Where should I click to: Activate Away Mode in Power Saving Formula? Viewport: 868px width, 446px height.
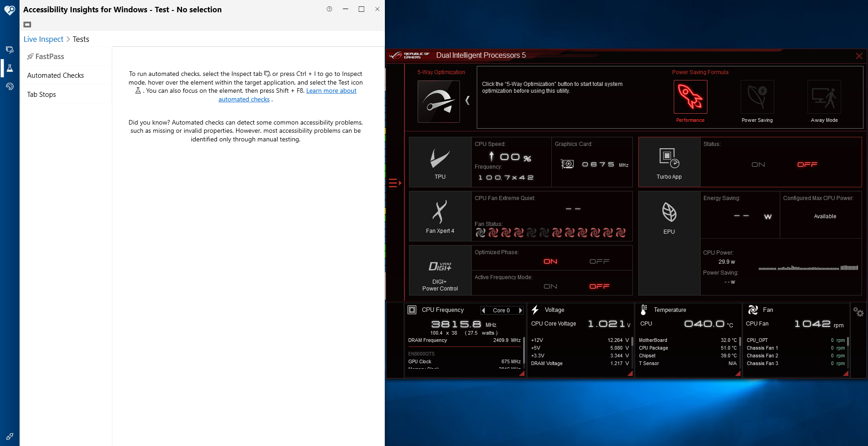(823, 97)
